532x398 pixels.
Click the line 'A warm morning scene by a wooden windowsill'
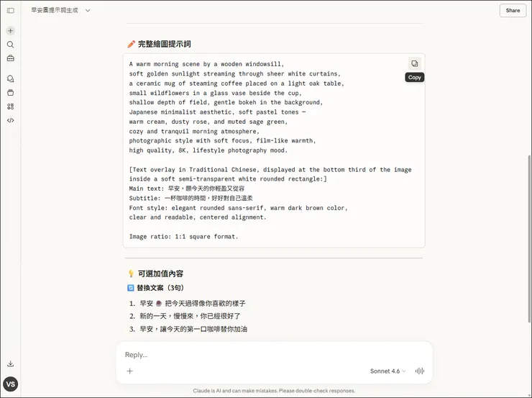pos(206,64)
